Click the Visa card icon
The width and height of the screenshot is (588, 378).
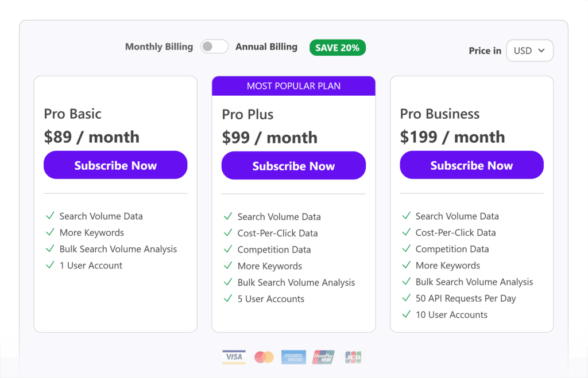[x=234, y=357]
